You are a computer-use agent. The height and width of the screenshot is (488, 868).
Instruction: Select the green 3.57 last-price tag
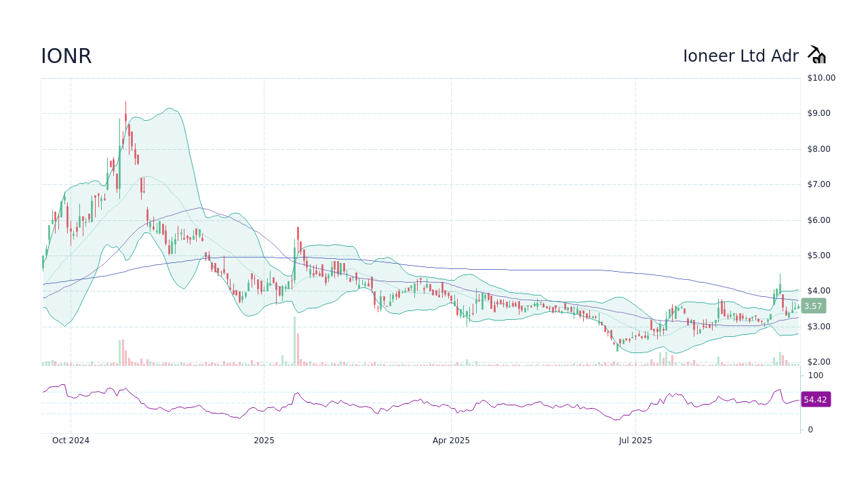coord(812,306)
